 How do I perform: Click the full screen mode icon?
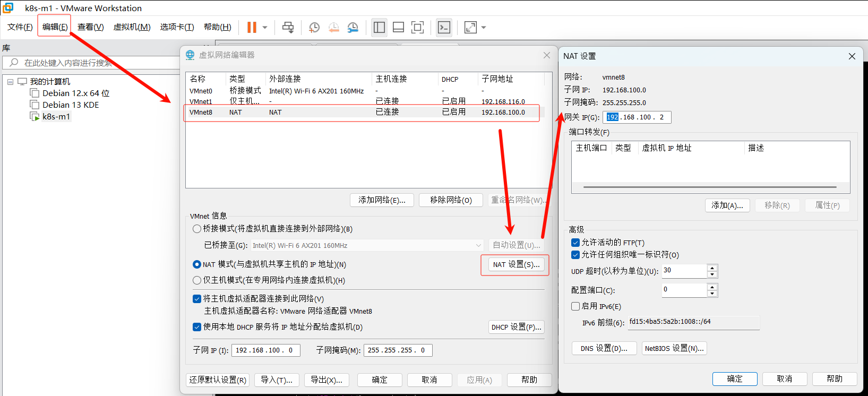pyautogui.click(x=417, y=27)
